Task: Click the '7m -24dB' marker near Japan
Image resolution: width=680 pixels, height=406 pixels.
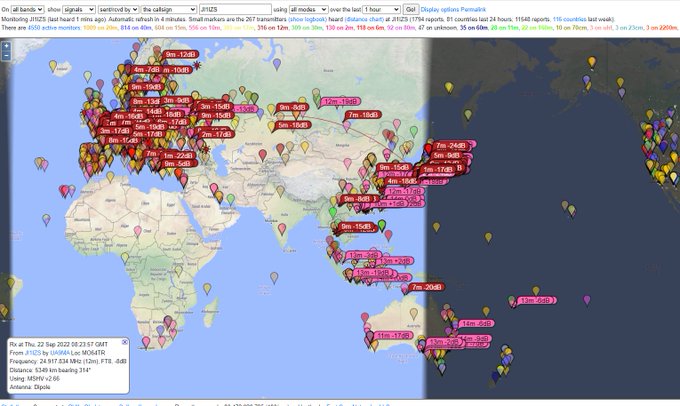Action: click(x=451, y=145)
